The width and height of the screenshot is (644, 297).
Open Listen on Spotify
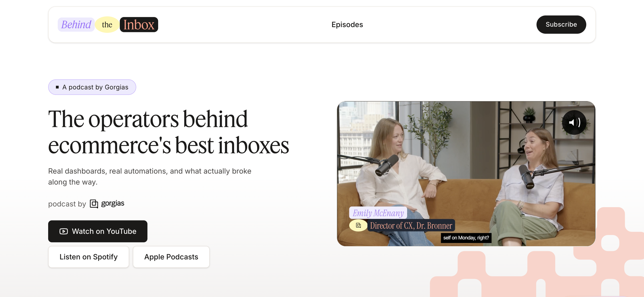pyautogui.click(x=88, y=257)
